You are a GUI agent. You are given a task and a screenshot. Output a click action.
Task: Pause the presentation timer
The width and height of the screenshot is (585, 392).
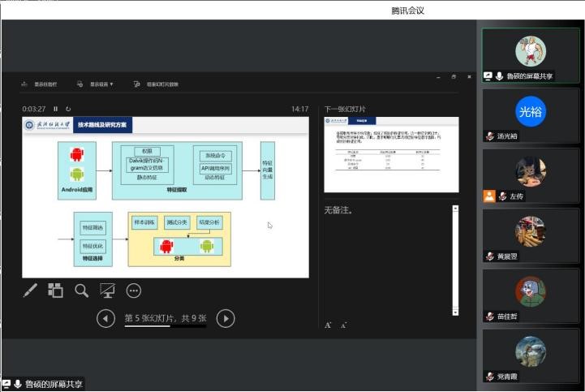56,109
